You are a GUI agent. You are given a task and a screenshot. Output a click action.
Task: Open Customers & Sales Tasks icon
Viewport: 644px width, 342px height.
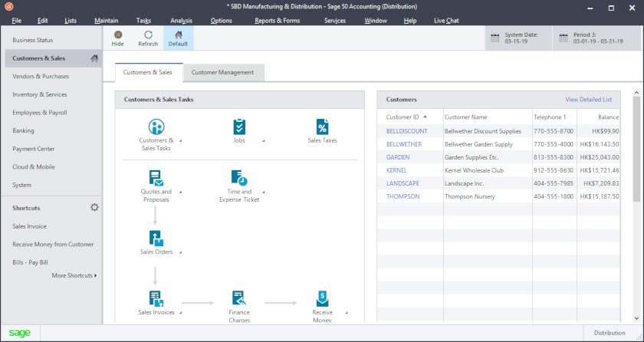(x=156, y=127)
